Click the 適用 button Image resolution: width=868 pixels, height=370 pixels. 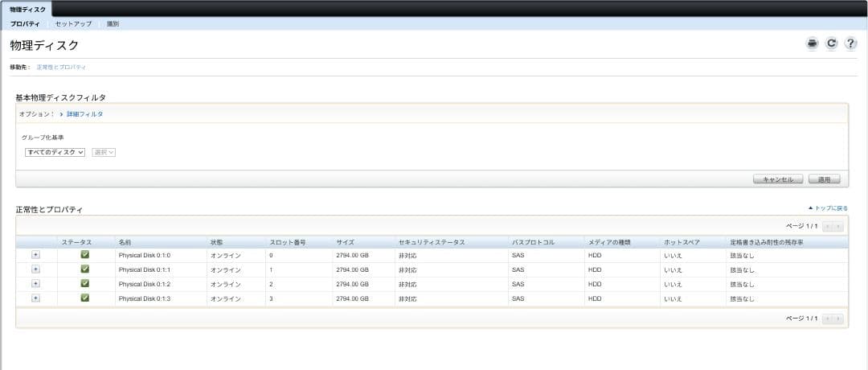tap(825, 179)
